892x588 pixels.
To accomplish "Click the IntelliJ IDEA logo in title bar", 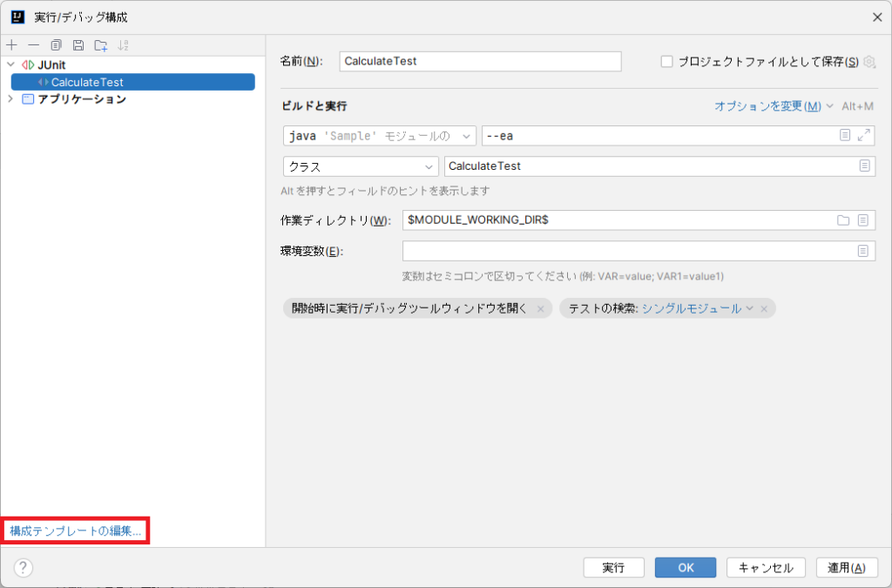I will tap(17, 17).
